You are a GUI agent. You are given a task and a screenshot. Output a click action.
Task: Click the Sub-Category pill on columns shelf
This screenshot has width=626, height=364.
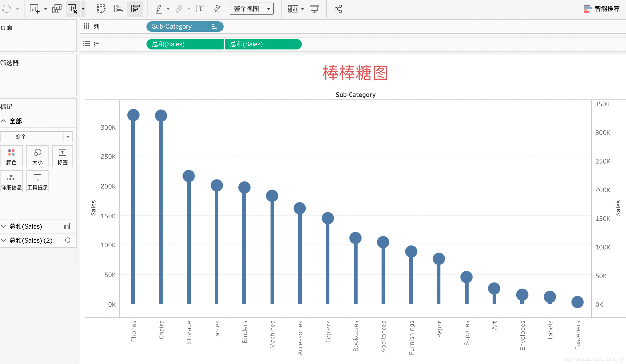pos(185,27)
